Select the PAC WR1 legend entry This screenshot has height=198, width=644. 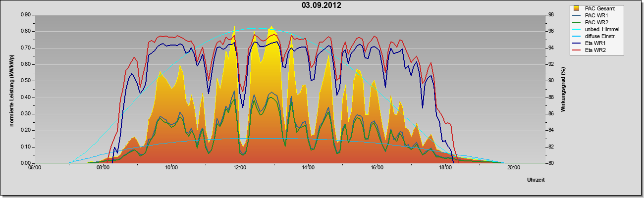click(x=596, y=15)
